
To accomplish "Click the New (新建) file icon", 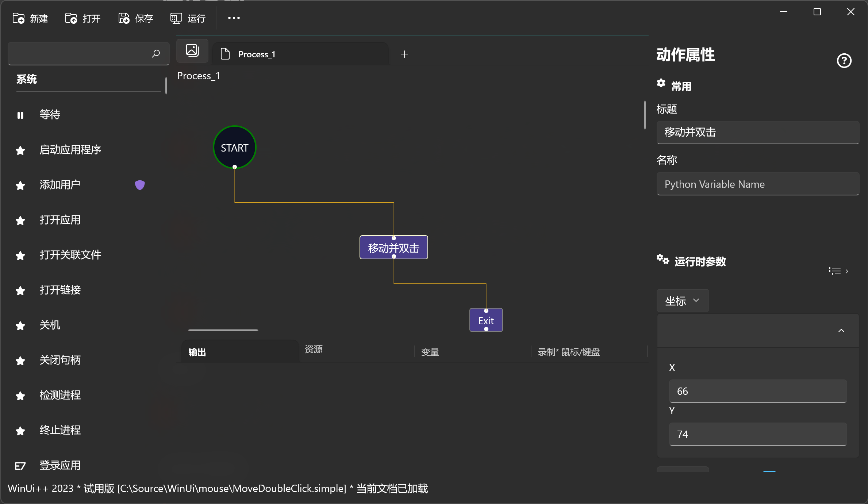I will coord(19,18).
